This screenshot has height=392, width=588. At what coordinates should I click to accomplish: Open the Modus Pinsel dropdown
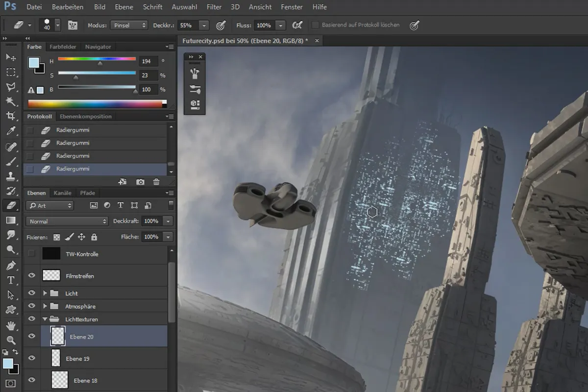coord(129,25)
